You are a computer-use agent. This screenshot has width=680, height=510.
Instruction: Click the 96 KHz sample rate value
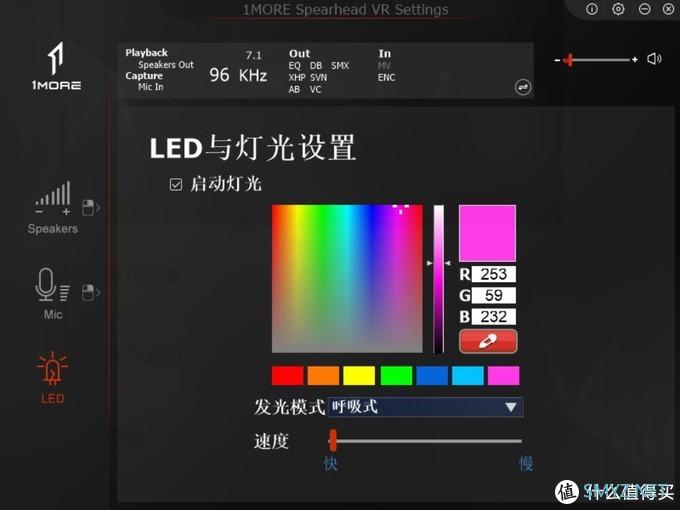(x=238, y=75)
